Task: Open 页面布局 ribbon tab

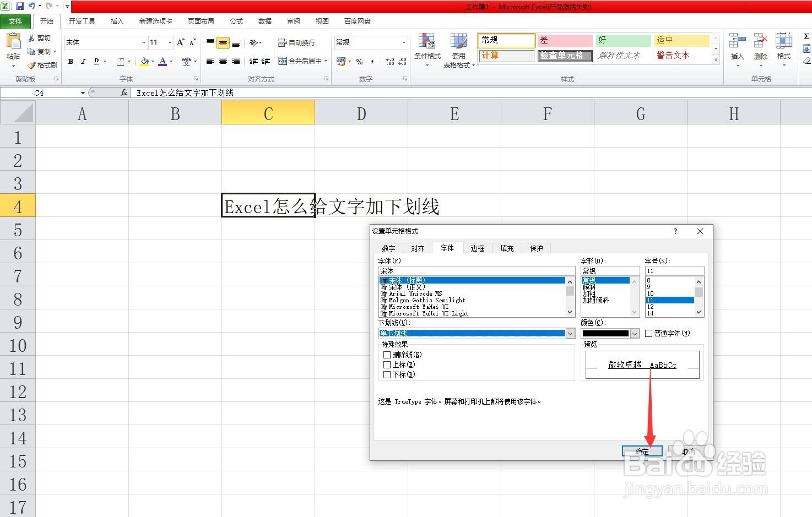Action: click(201, 21)
